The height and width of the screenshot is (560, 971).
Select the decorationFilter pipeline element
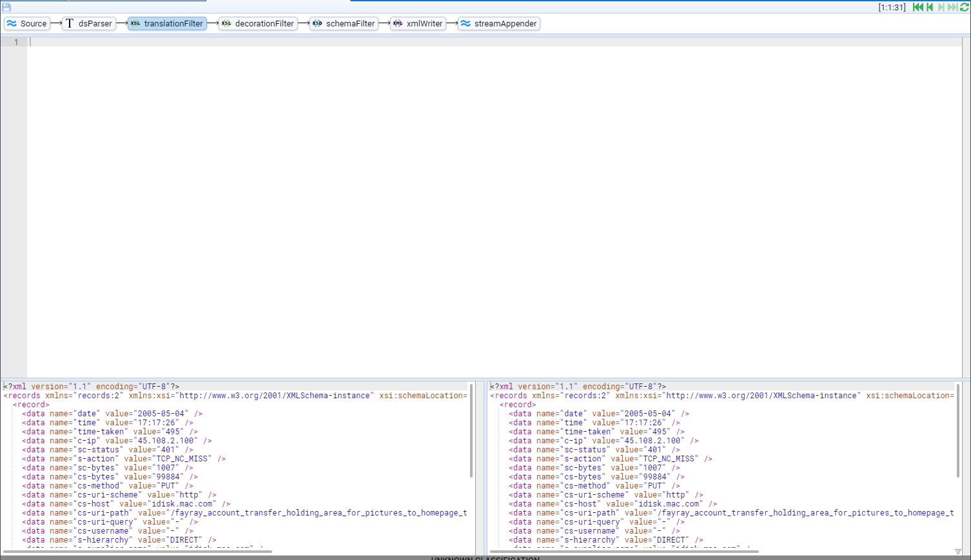[x=258, y=24]
